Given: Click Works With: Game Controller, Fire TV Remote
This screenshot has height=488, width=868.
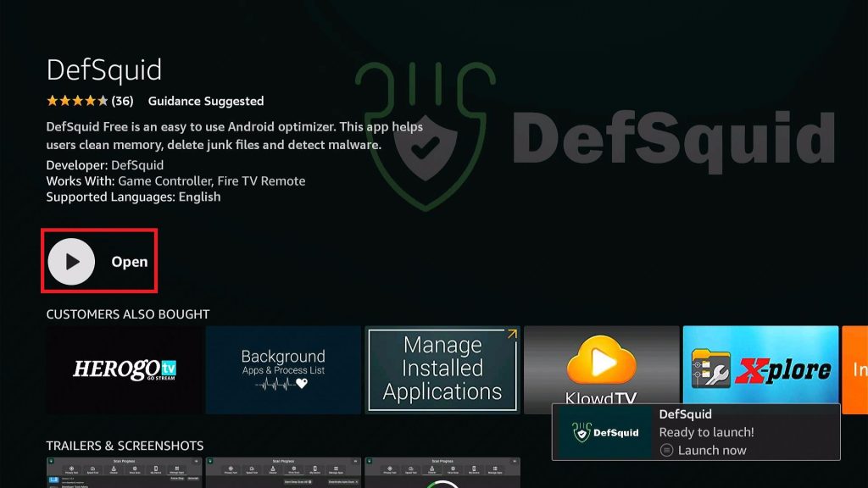Looking at the screenshot, I should (175, 181).
